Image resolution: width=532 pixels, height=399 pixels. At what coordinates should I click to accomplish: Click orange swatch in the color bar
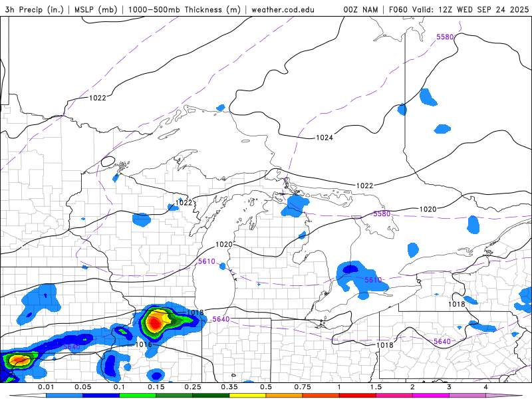point(285,396)
